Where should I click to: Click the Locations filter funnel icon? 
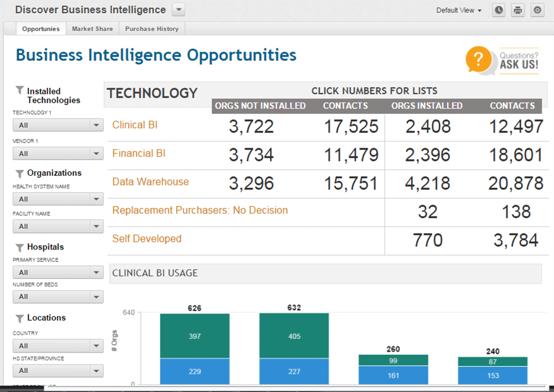coord(19,318)
